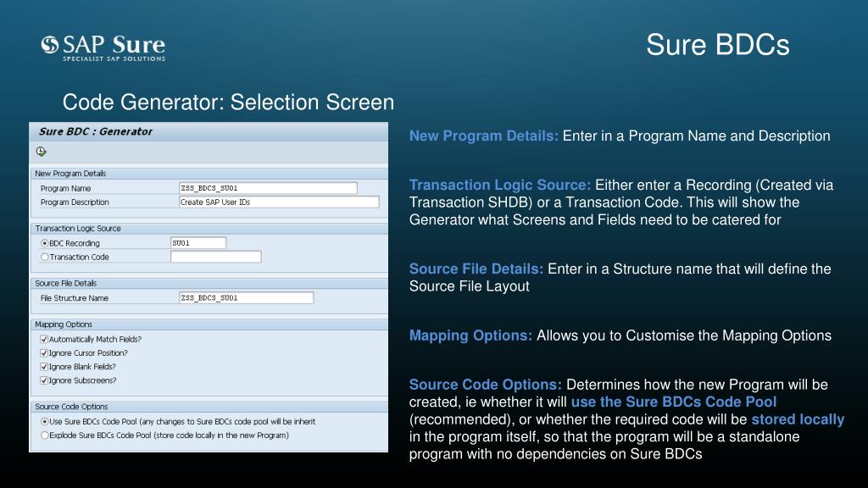Click the Source Code Options group header

point(209,407)
